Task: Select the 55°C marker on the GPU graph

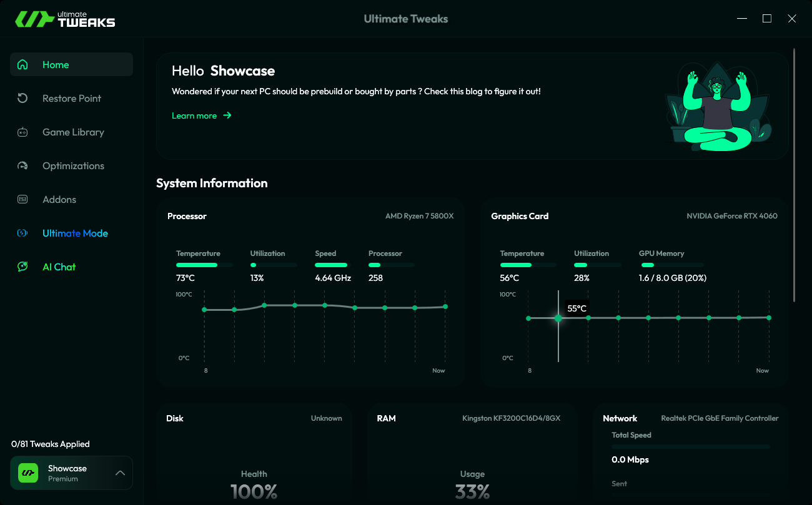Action: (x=558, y=318)
